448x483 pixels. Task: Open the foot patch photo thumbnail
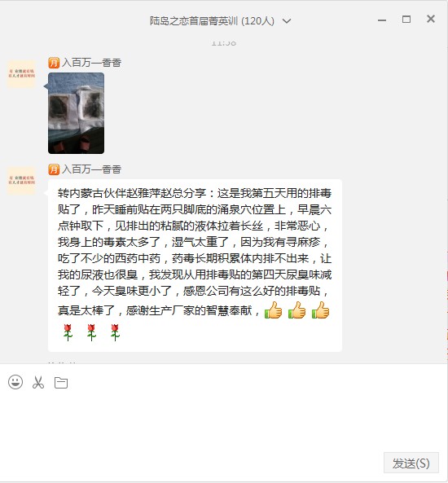(x=76, y=113)
